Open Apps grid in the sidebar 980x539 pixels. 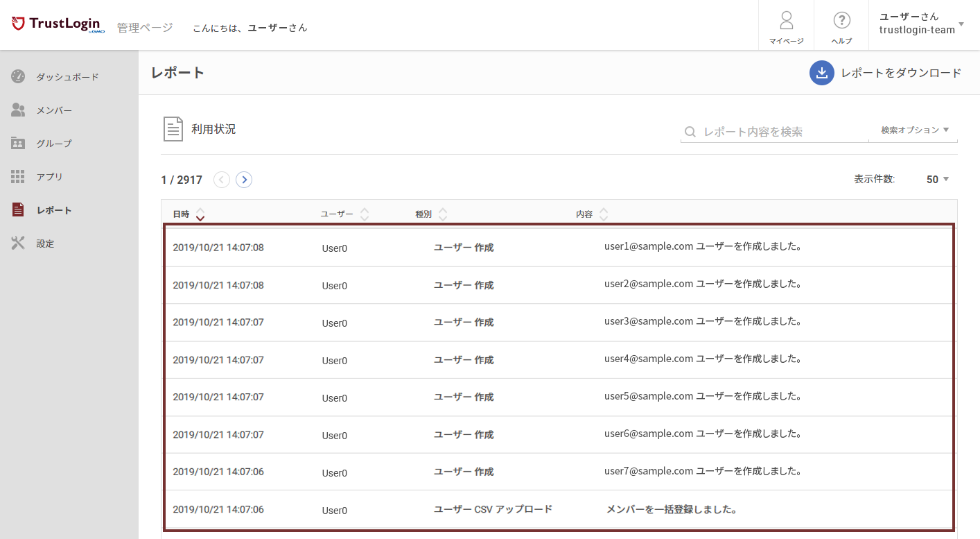(49, 177)
